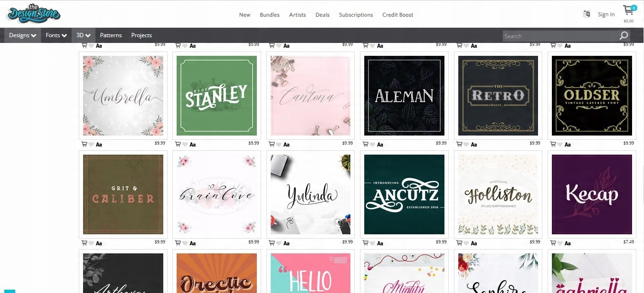The height and width of the screenshot is (293, 644).
Task: Open the Kecap font thumbnail
Action: coord(592,195)
